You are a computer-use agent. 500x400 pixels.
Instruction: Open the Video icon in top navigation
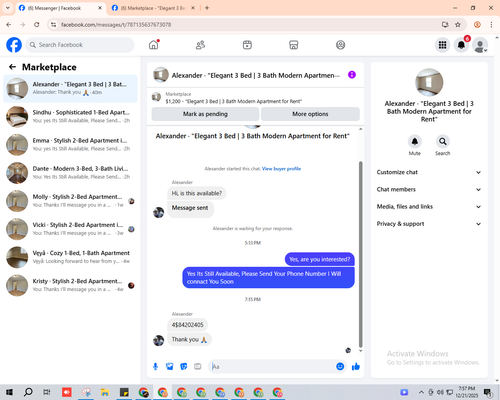pyautogui.click(x=247, y=45)
